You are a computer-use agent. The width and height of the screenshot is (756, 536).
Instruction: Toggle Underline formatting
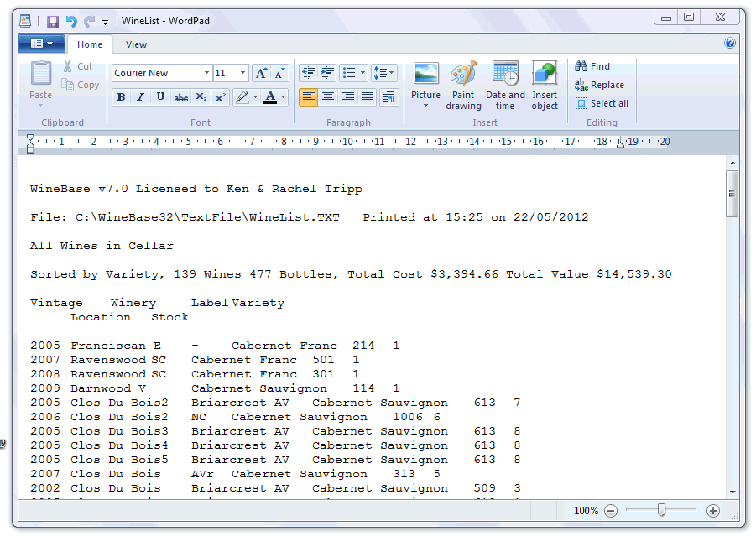coord(160,97)
